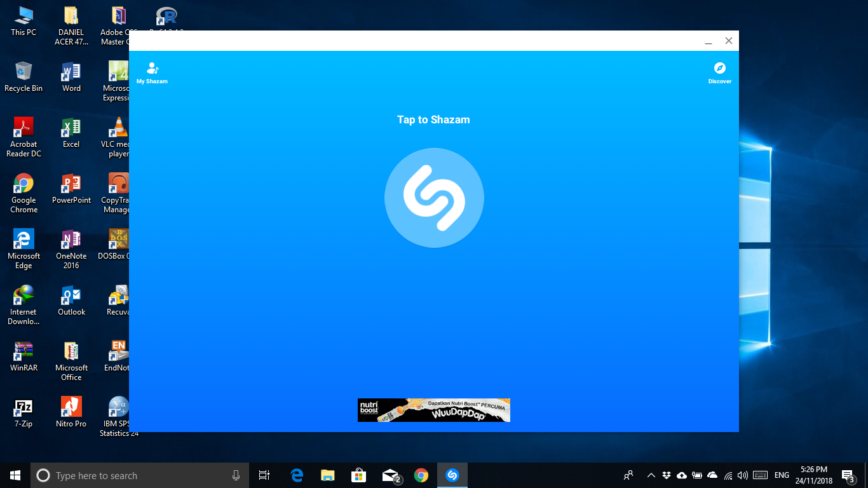Open the Wi-Fi network flyout

point(728,475)
